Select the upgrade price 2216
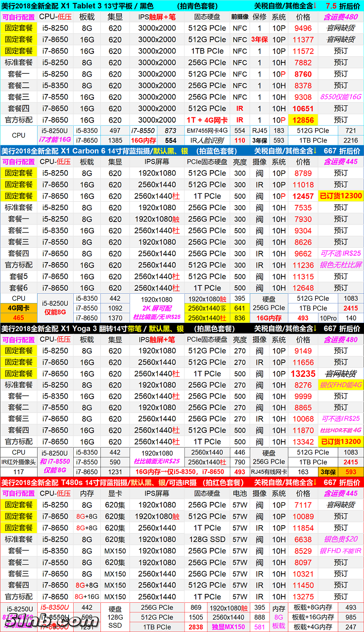 tap(351, 140)
